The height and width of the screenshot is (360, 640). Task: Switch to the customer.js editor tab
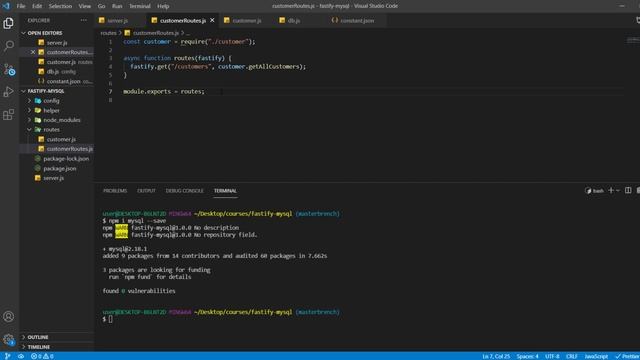pyautogui.click(x=247, y=20)
